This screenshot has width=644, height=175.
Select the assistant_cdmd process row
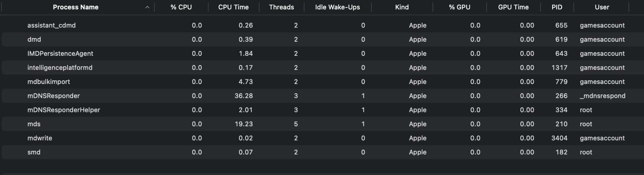point(52,25)
